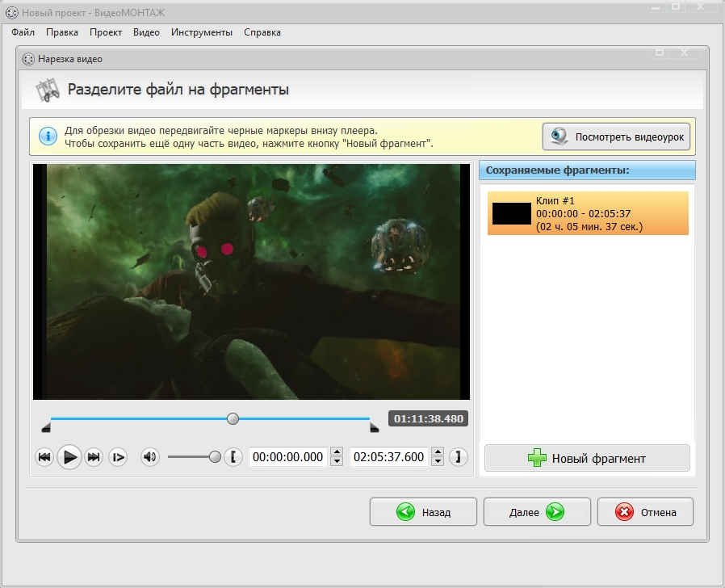Click the Посмотреть видеоурок button

point(616,136)
